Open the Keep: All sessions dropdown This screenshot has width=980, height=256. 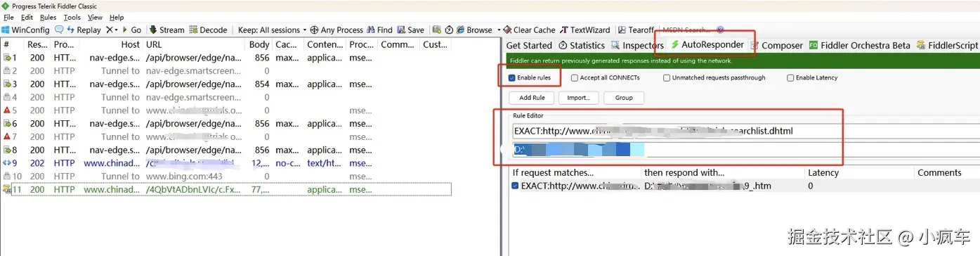[273, 30]
